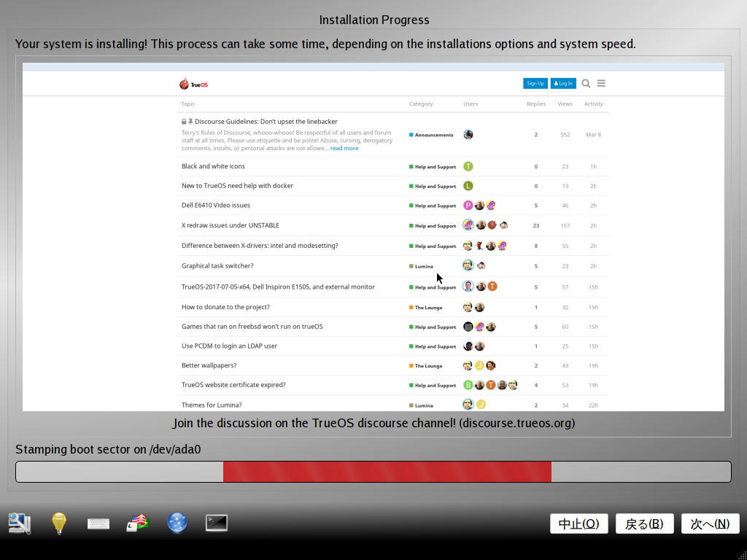The width and height of the screenshot is (747, 560).
Task: Click The Lounge category on donate row
Action: 425,308
